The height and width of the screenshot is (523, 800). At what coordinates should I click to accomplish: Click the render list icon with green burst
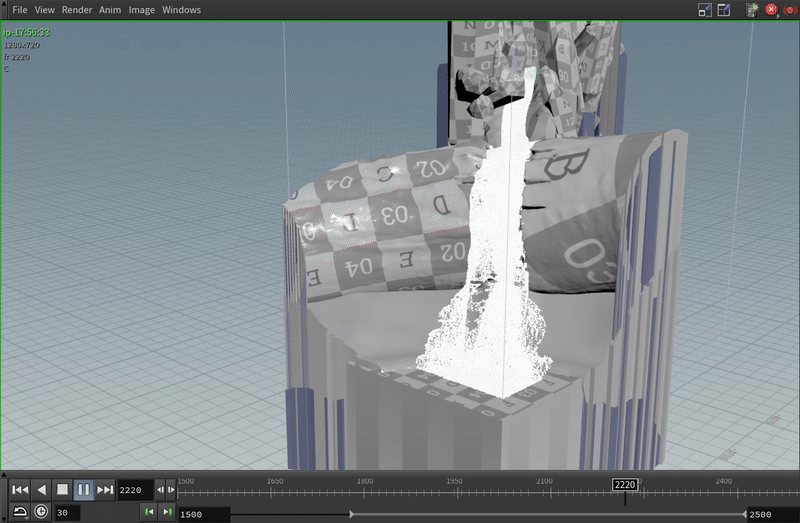tap(752, 10)
